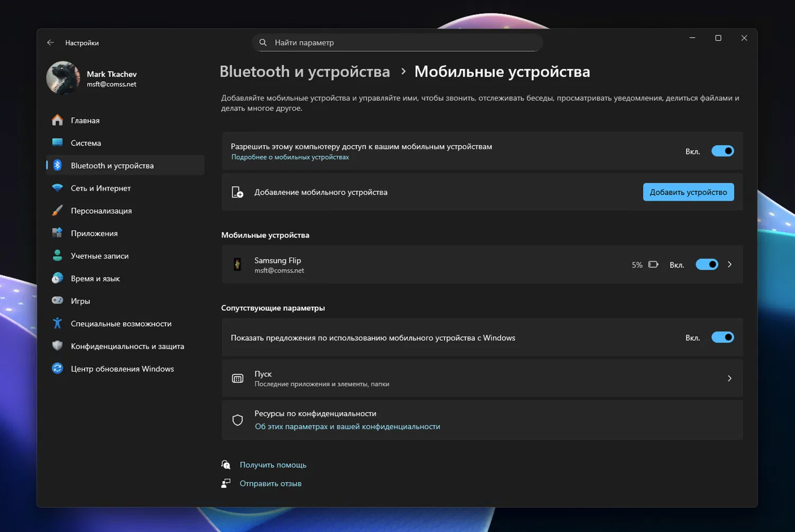This screenshot has width=795, height=532.
Task: Click msft@comss.net under Samsung Flip
Action: pos(279,270)
